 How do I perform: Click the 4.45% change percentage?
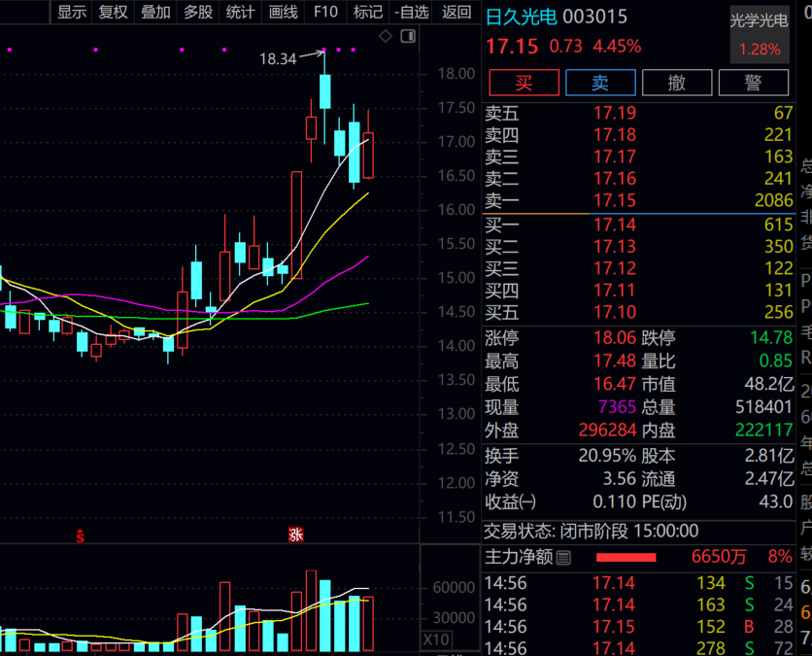click(x=618, y=47)
